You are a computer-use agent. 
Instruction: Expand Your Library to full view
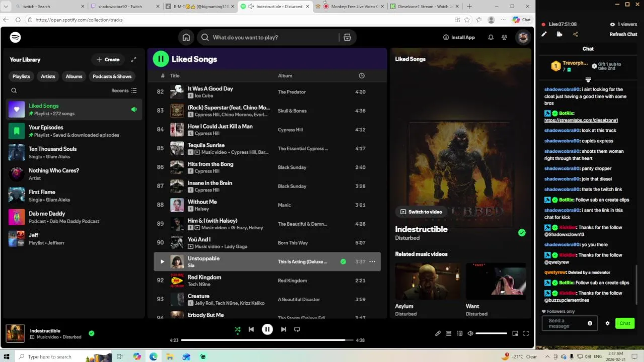pos(133,59)
